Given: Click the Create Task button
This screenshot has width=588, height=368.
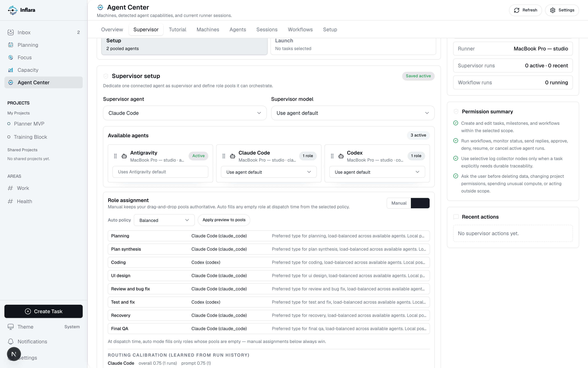Looking at the screenshot, I should (x=44, y=311).
